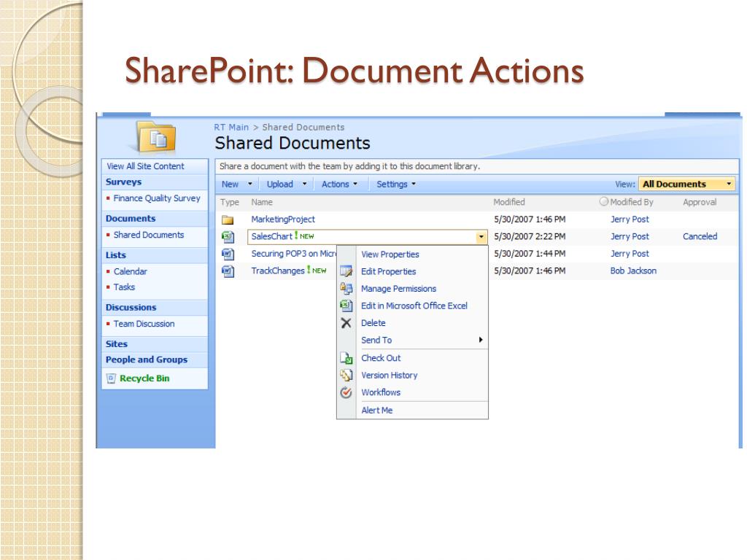Expand the Actions menu
Image resolution: width=747 pixels, height=560 pixels.
(x=339, y=184)
